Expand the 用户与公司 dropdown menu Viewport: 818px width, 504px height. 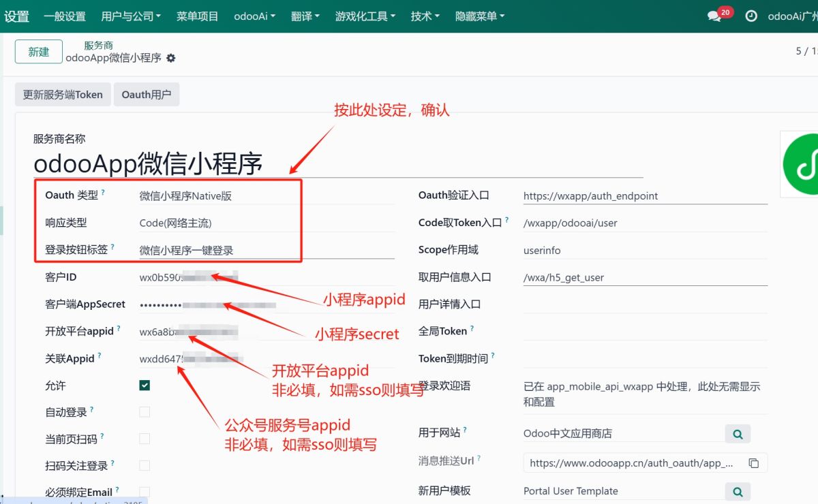pyautogui.click(x=131, y=16)
